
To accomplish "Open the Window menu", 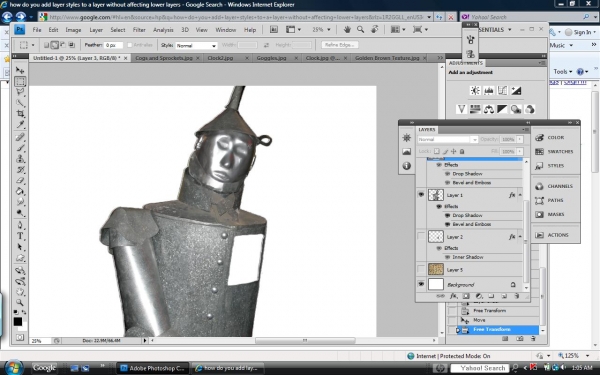I will [x=225, y=30].
